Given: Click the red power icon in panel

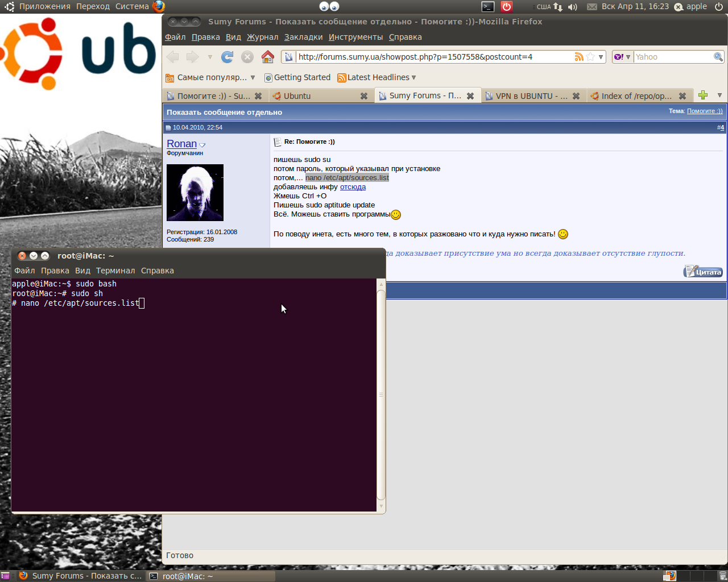Looking at the screenshot, I should coord(506,7).
